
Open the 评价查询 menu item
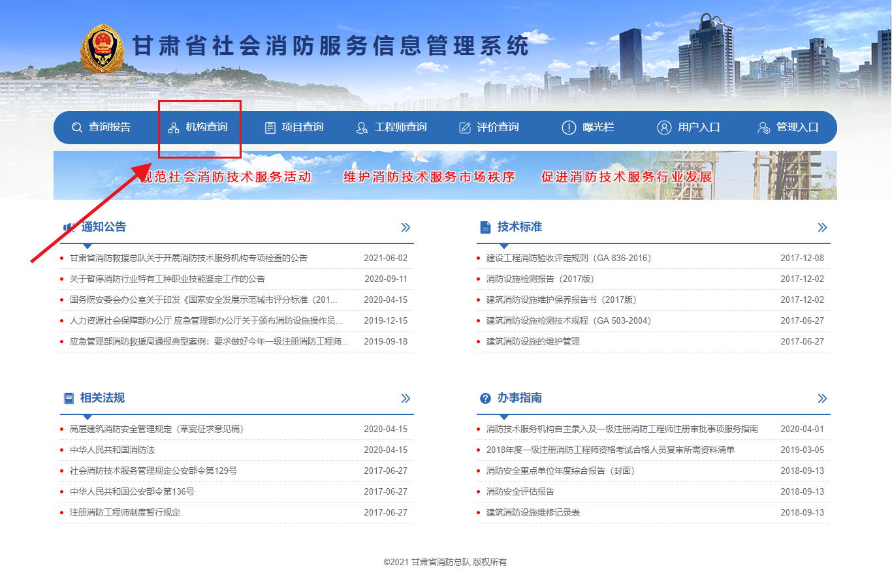[498, 127]
